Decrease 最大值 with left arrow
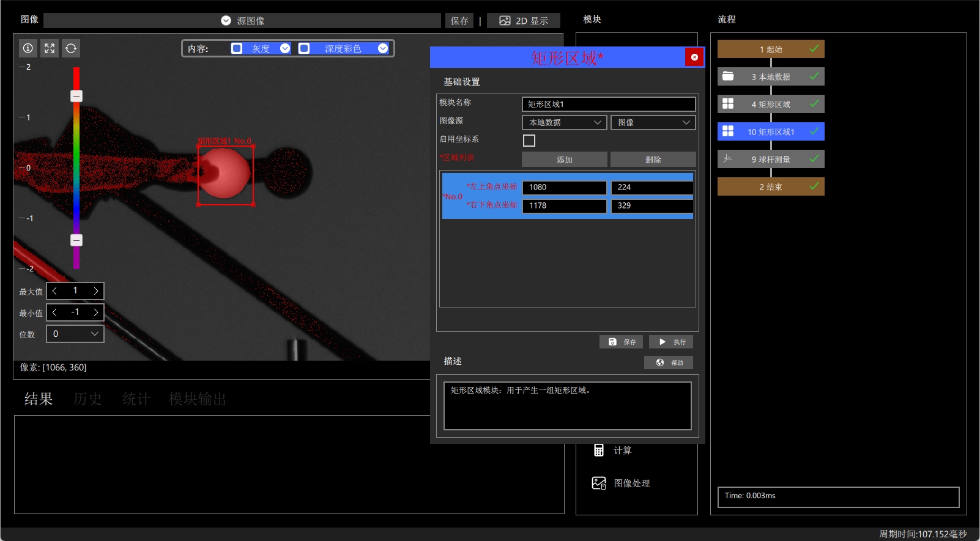This screenshot has width=980, height=541. (54, 291)
